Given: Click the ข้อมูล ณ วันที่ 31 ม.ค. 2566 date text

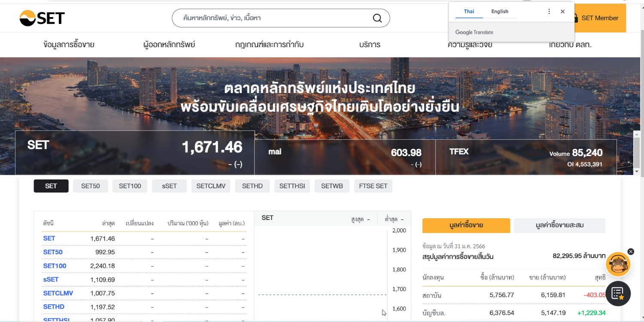Looking at the screenshot, I should click(x=454, y=246).
